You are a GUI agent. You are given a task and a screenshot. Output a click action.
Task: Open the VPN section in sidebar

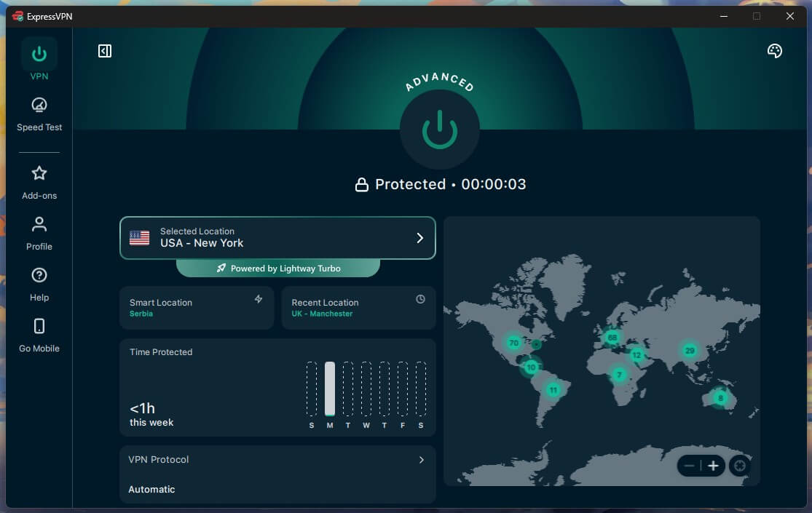pyautogui.click(x=39, y=60)
